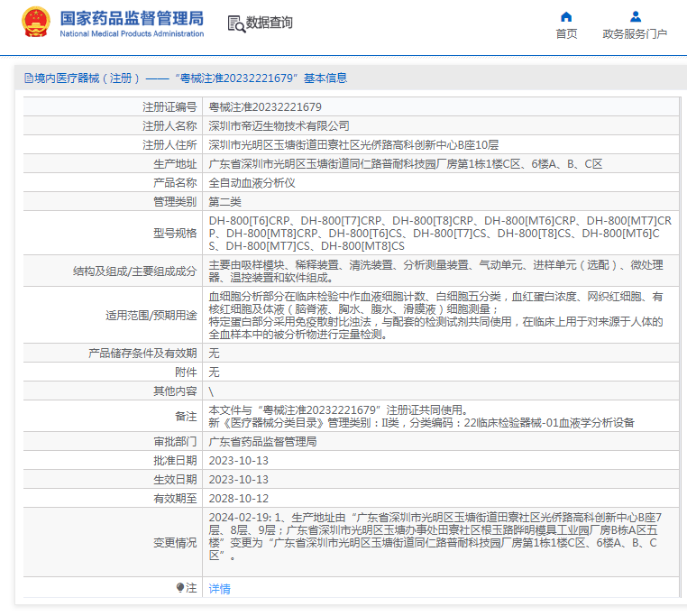Click the 备注 label cell
The image size is (687, 616).
point(113,416)
